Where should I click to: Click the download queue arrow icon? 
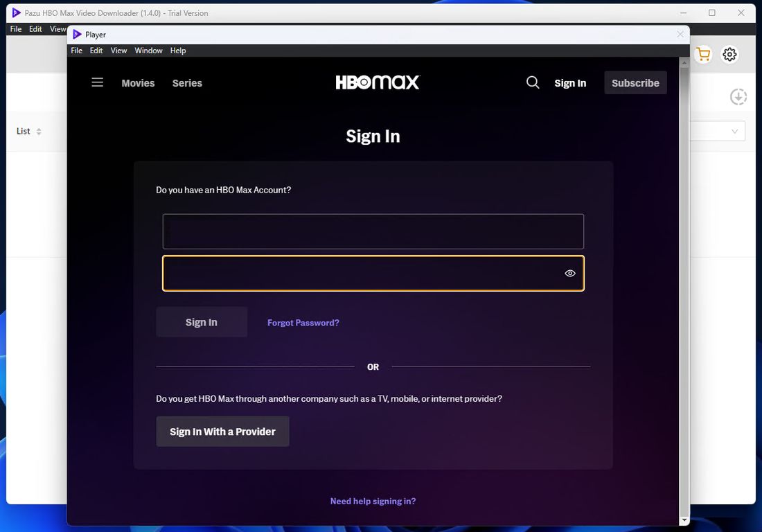[738, 97]
